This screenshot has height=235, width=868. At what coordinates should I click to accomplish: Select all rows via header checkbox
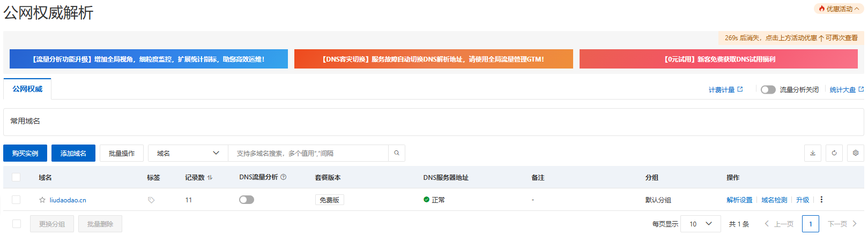(x=16, y=177)
